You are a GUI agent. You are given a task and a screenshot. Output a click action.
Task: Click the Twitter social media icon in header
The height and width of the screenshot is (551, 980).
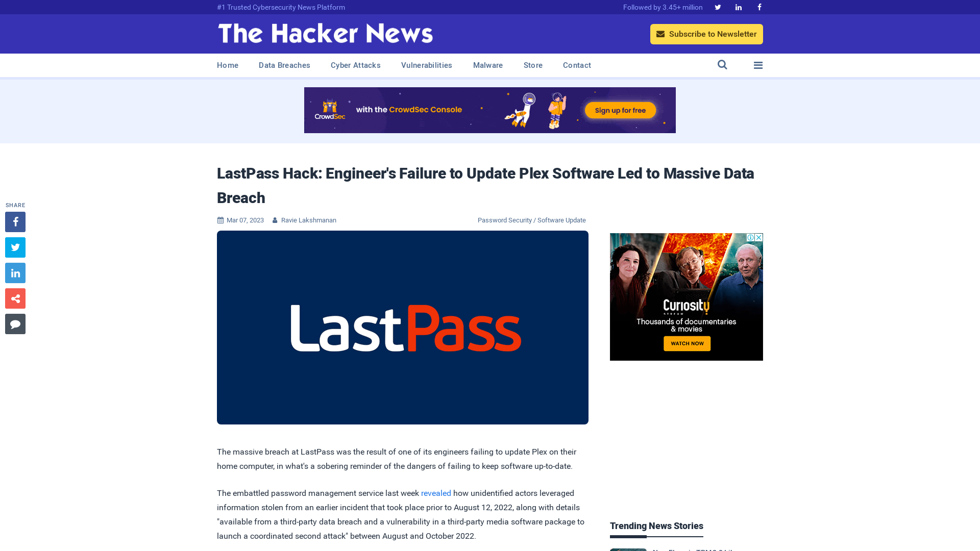point(718,7)
